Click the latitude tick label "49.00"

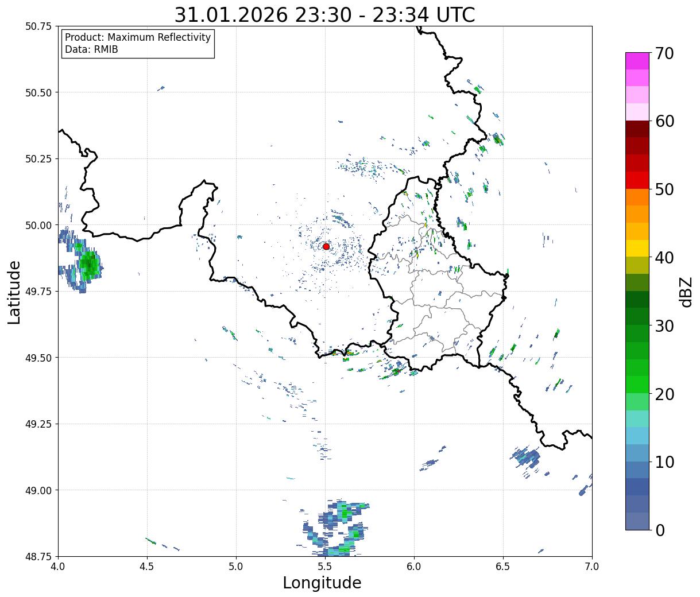(38, 490)
